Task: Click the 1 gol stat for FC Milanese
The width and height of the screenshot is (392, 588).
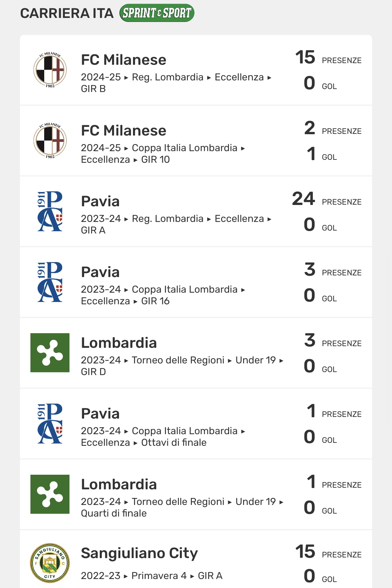Action: [321, 154]
